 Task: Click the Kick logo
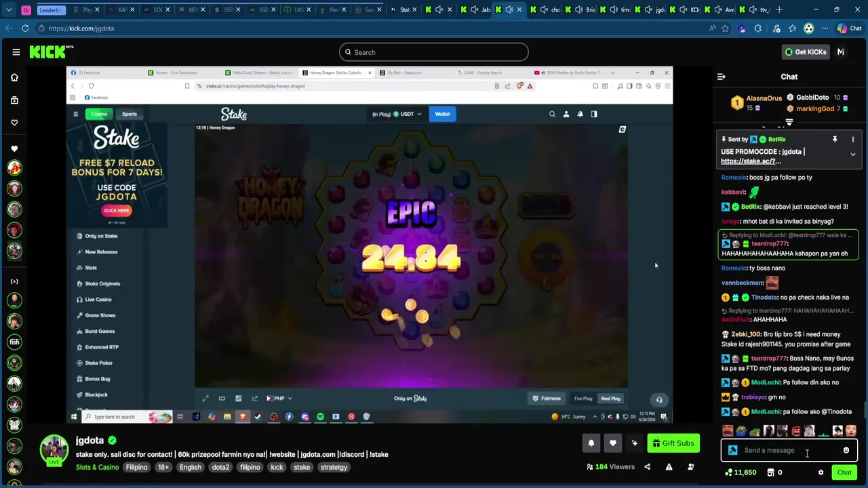click(x=51, y=52)
